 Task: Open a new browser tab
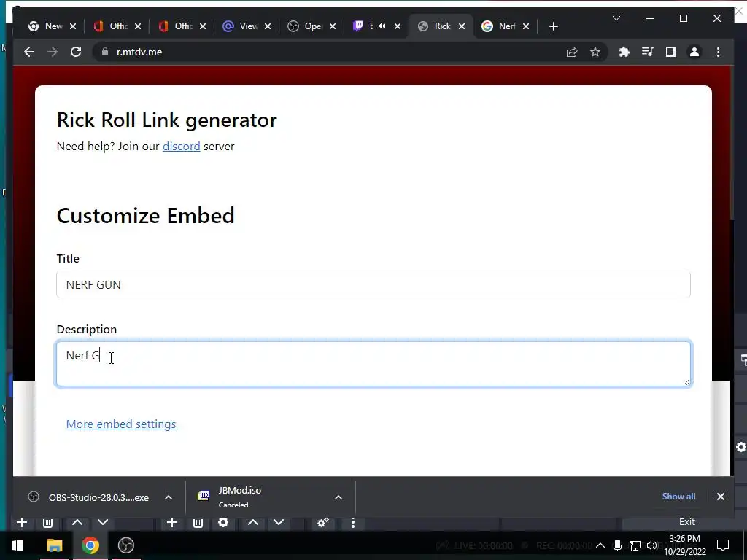(x=553, y=26)
